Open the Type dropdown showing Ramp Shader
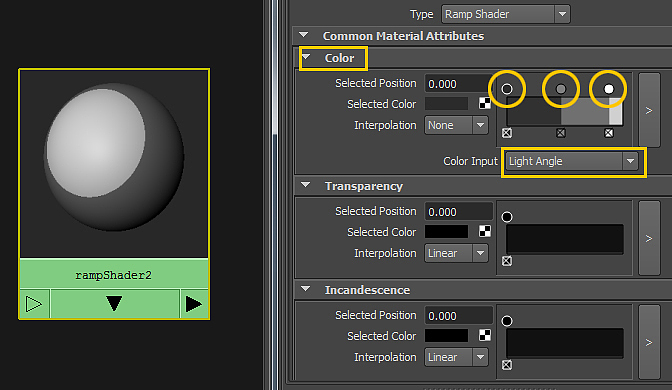 506,14
